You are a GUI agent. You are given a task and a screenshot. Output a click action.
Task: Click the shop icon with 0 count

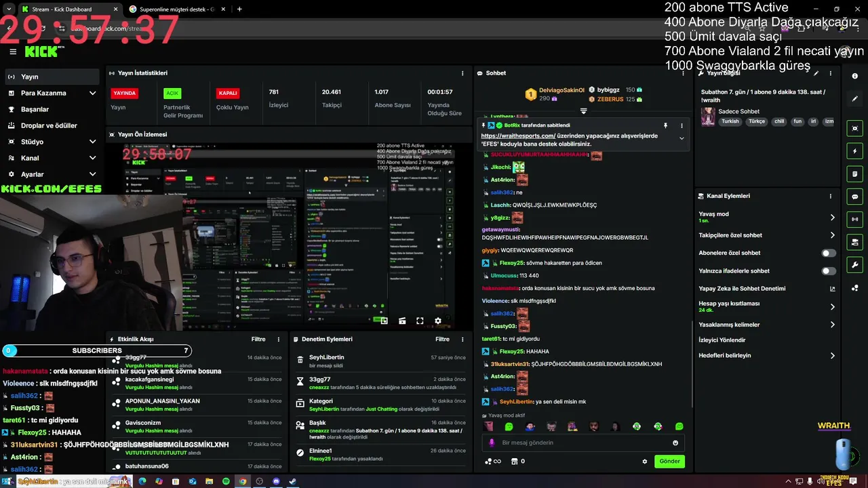pyautogui.click(x=517, y=462)
